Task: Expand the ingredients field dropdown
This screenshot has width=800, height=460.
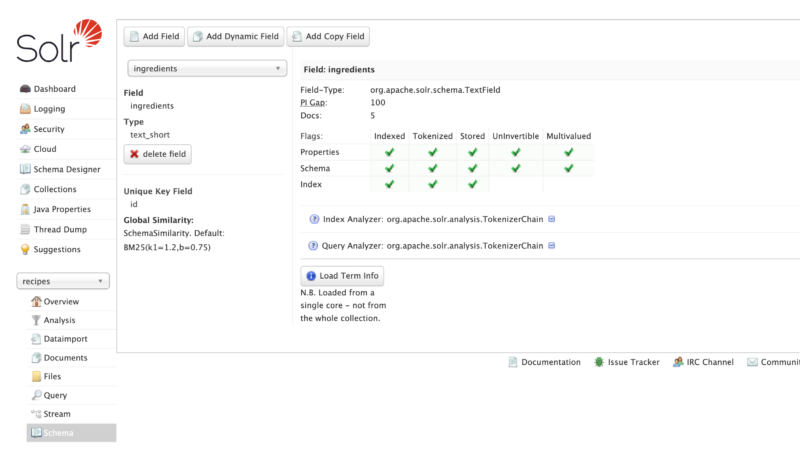Action: click(x=207, y=69)
